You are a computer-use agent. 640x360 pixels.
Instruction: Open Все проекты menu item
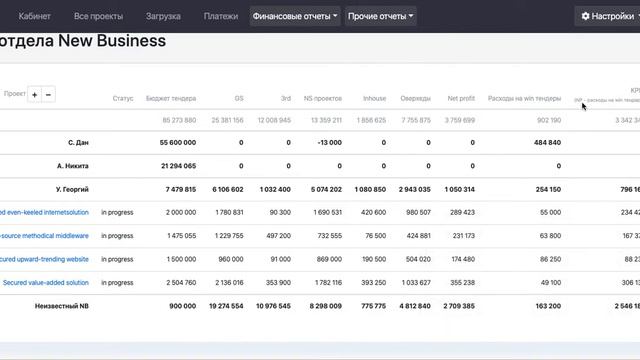coord(98,16)
